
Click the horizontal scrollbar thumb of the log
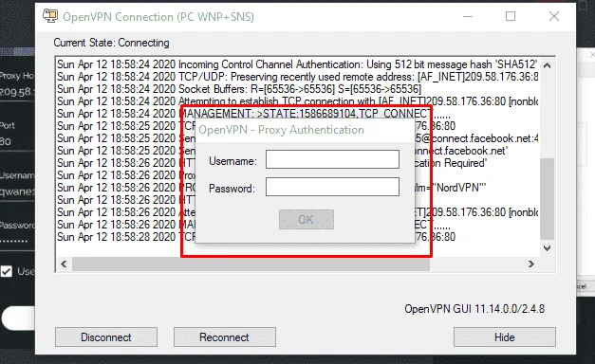pos(251,264)
